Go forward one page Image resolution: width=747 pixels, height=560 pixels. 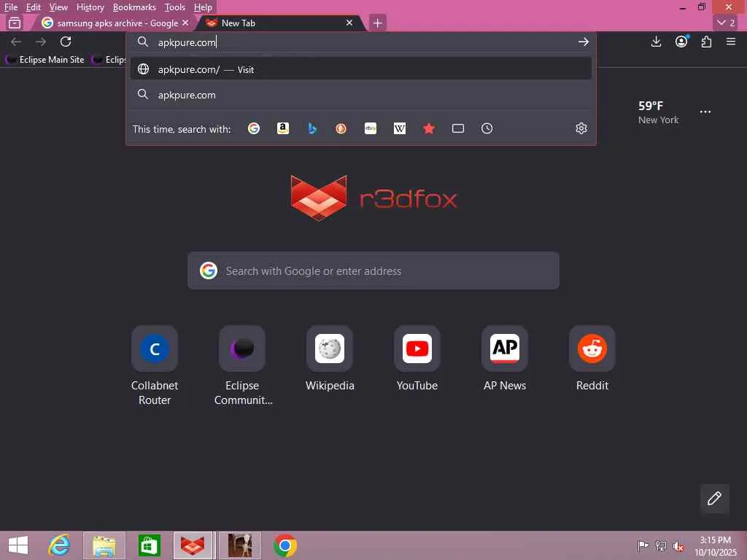point(41,42)
